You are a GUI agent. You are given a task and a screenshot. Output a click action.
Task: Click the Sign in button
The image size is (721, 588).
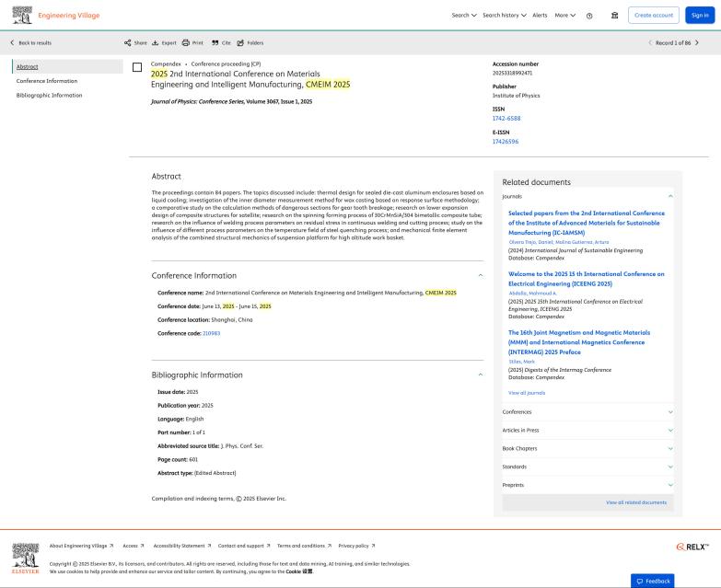[x=700, y=15]
